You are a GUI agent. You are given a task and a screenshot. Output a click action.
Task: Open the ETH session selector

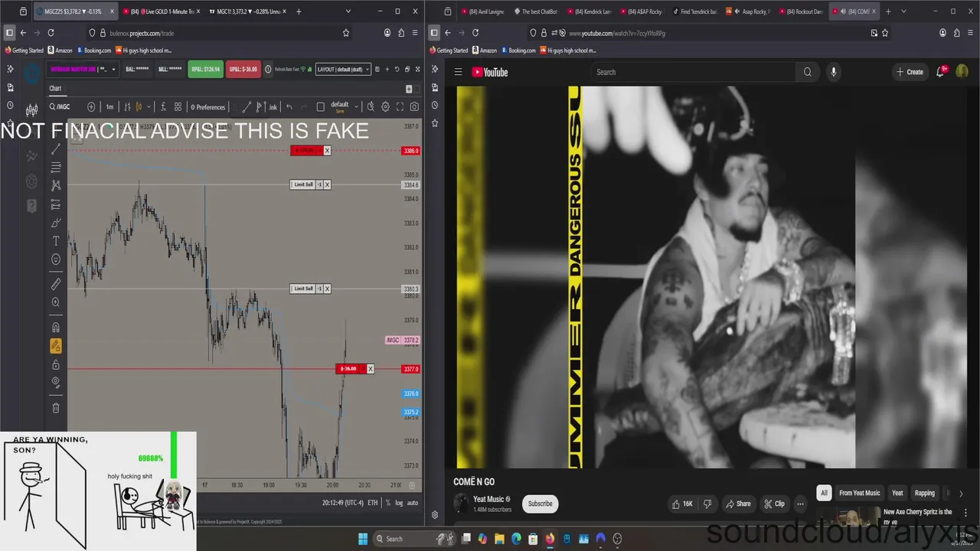click(x=373, y=503)
